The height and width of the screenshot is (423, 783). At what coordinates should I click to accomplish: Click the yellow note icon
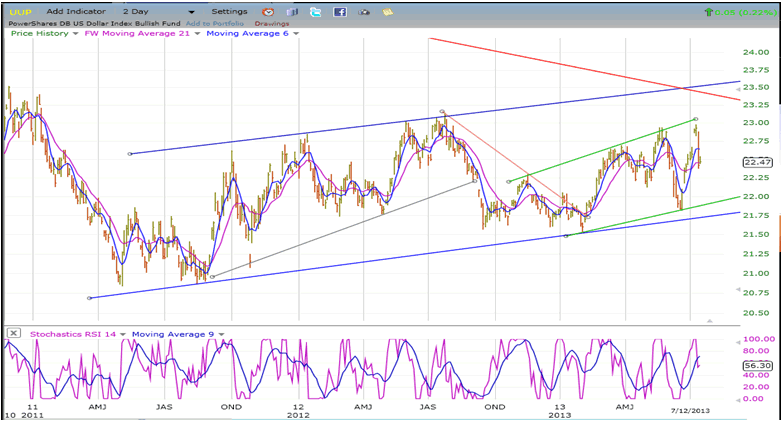(387, 11)
